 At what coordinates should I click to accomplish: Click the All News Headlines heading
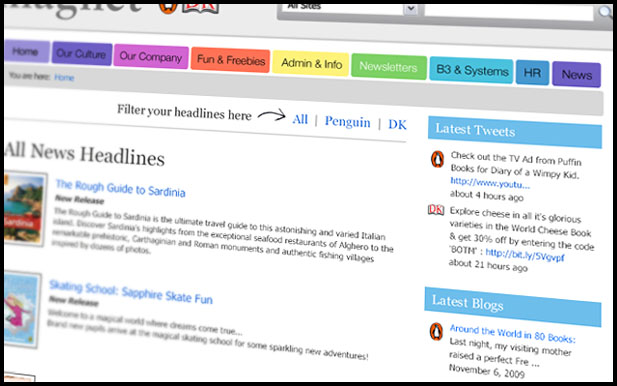(85, 154)
